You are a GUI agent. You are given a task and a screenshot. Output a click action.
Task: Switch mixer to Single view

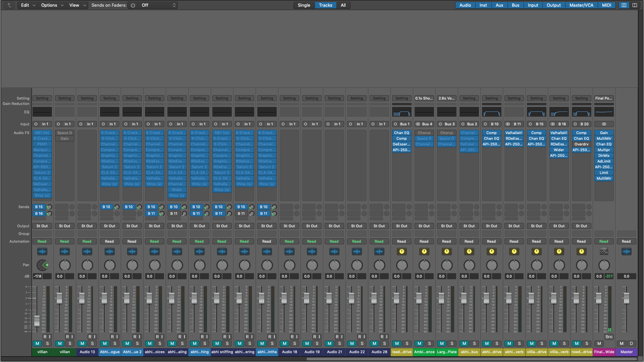[x=304, y=5]
